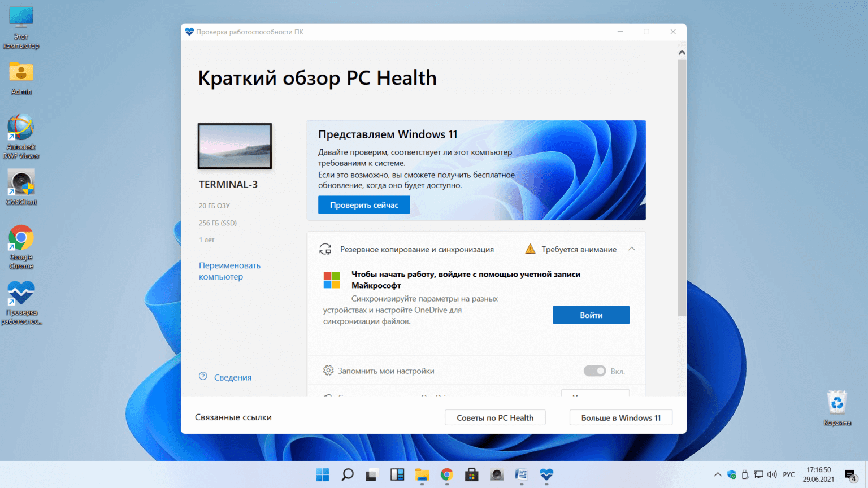This screenshot has width=868, height=488.
Task: Click the PC thumbnail image for TERMINAL-3
Action: 235,146
